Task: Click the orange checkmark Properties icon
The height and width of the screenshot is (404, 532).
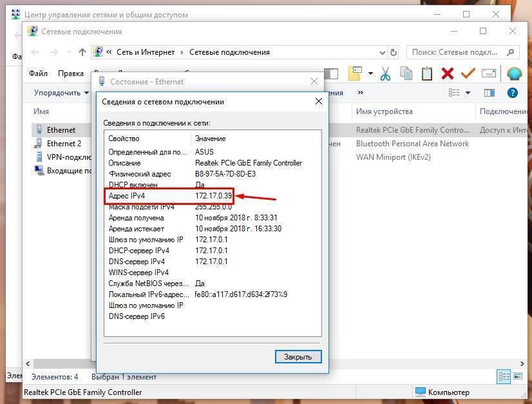Action: pyautogui.click(x=468, y=73)
